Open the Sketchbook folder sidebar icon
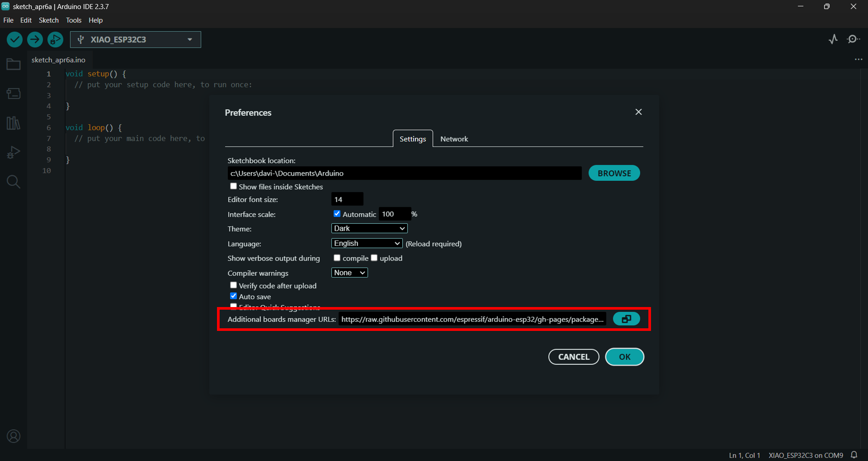 point(13,64)
